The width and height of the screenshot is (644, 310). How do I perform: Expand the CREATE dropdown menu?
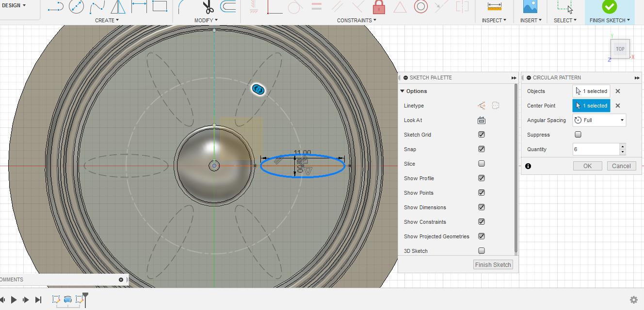(107, 20)
